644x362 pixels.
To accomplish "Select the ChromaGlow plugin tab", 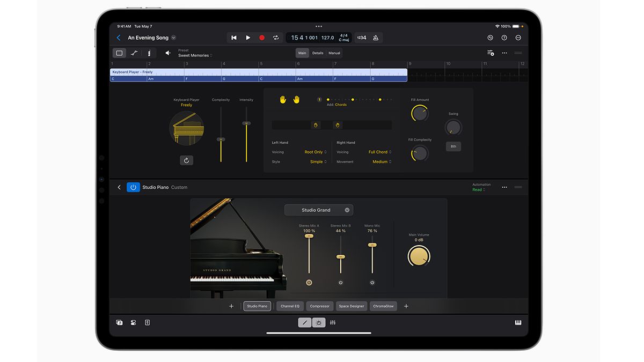I will [383, 306].
